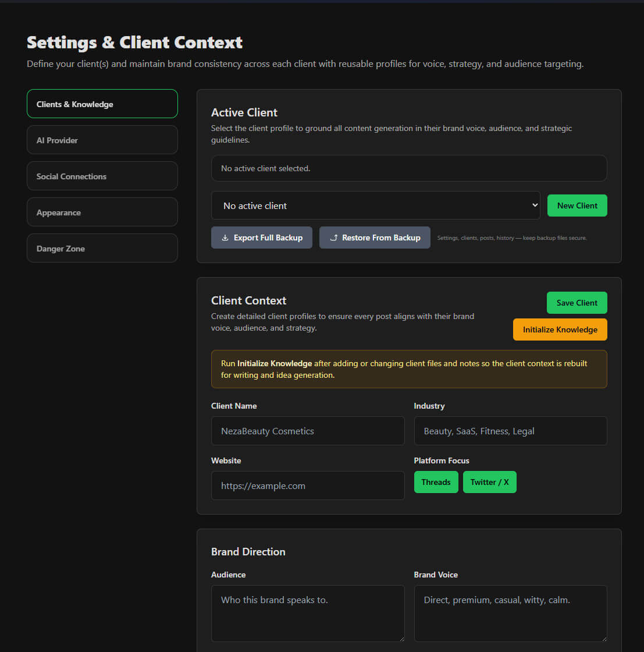Edit the NezaBeauty Cosmetics client name
The image size is (644, 652).
(x=308, y=431)
